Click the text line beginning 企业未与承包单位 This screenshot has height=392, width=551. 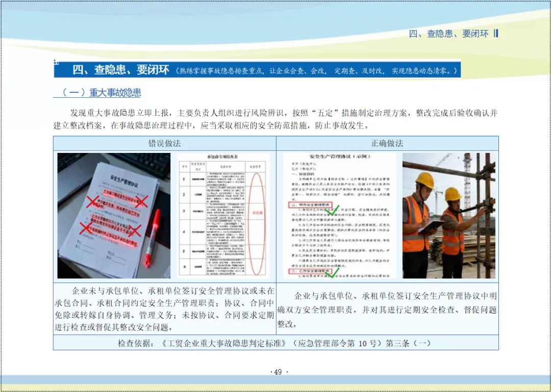[173, 291]
